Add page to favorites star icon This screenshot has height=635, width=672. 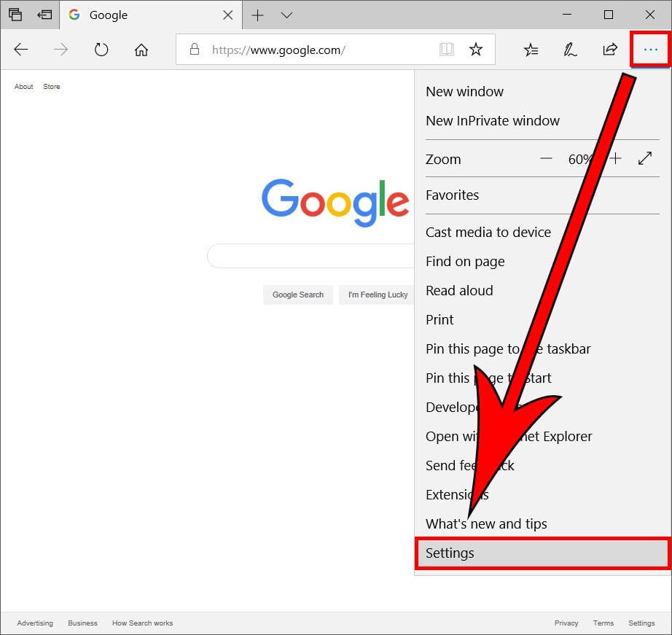coord(476,50)
